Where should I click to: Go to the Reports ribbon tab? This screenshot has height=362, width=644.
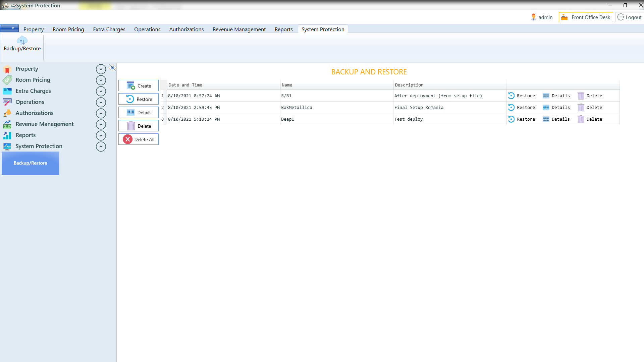pyautogui.click(x=283, y=29)
